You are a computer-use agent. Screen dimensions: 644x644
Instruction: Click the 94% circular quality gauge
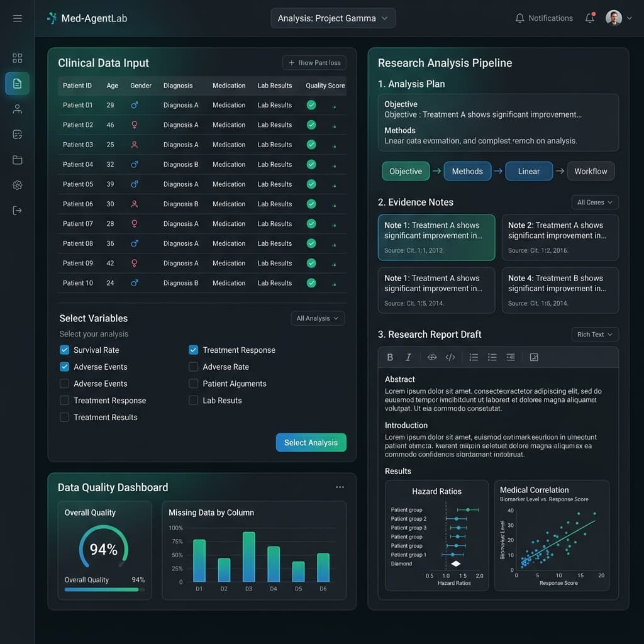pos(104,548)
